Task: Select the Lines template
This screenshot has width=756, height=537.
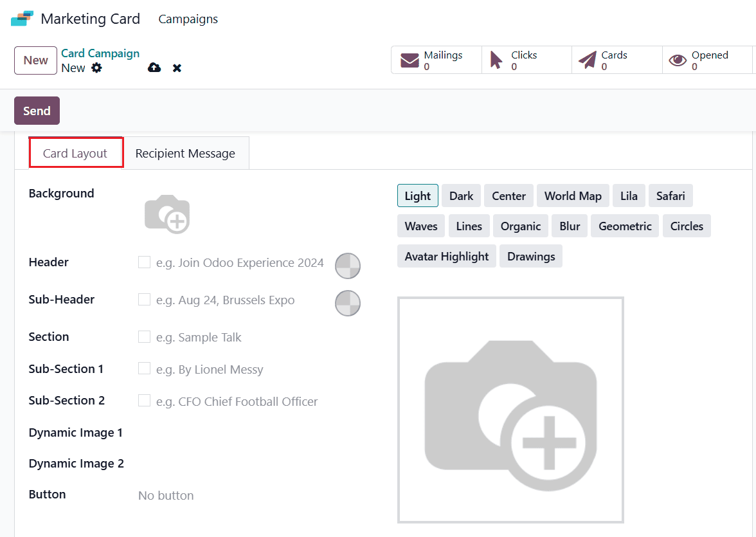Action: click(x=469, y=226)
